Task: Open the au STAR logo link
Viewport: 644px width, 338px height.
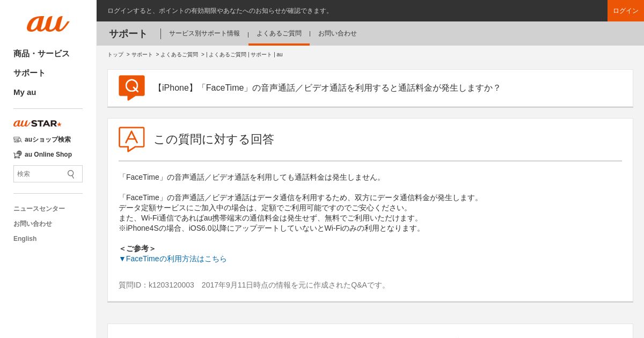Action: 38,123
